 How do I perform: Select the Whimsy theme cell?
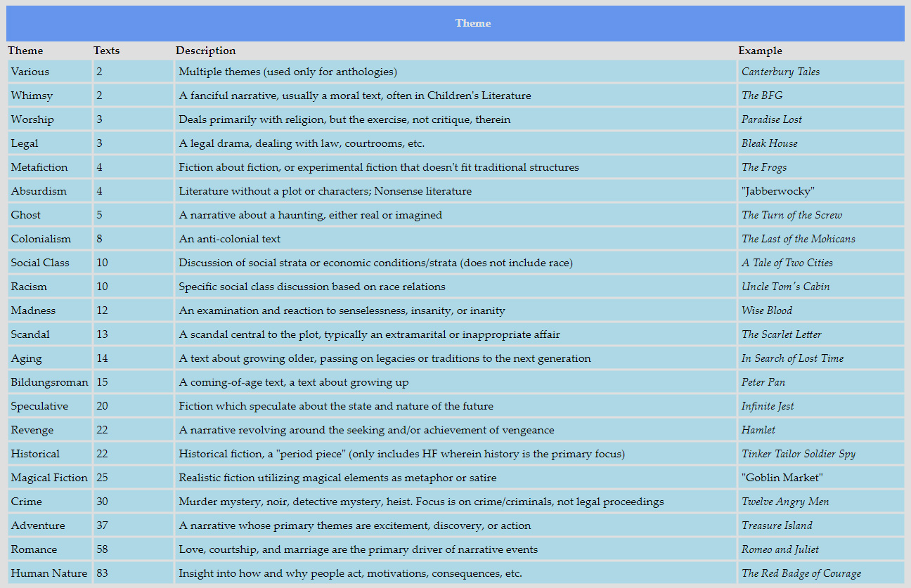click(49, 96)
